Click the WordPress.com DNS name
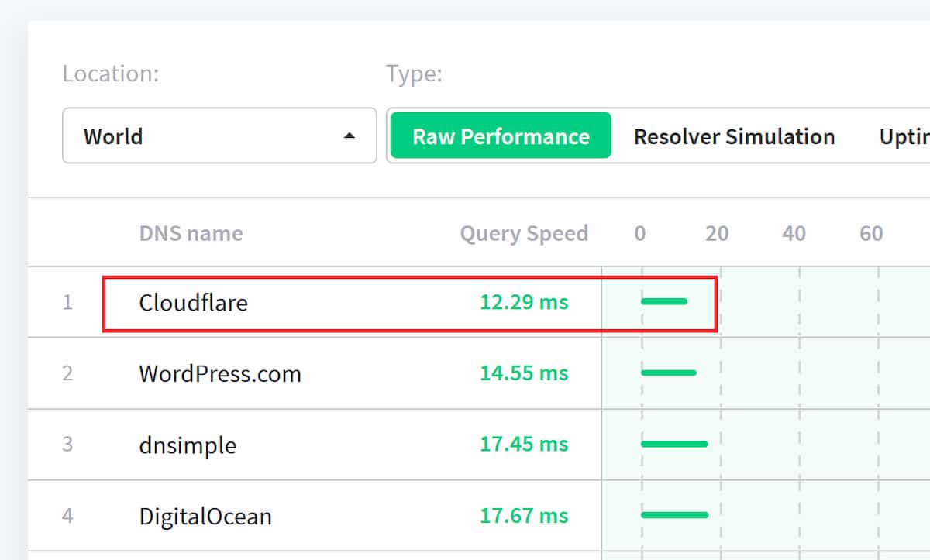Screen dimensions: 930x560 (x=220, y=374)
